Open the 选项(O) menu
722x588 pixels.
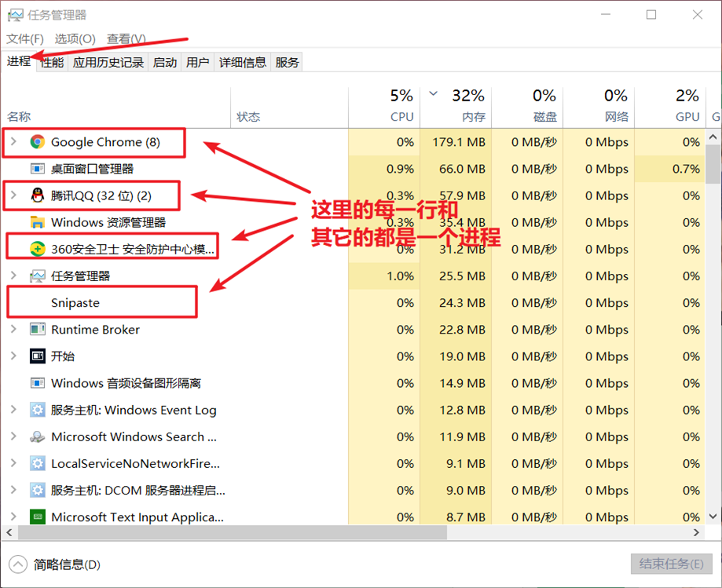pyautogui.click(x=75, y=39)
